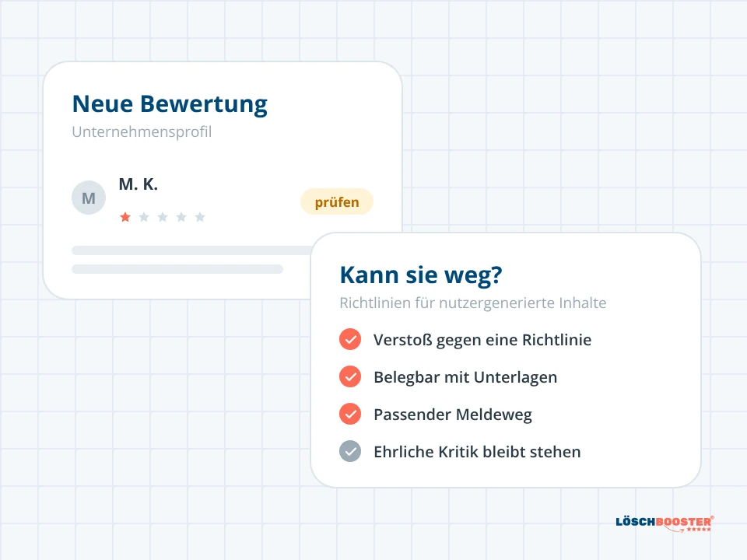
Task: Click the text 'Passender Meldeweg'
Action: [453, 415]
